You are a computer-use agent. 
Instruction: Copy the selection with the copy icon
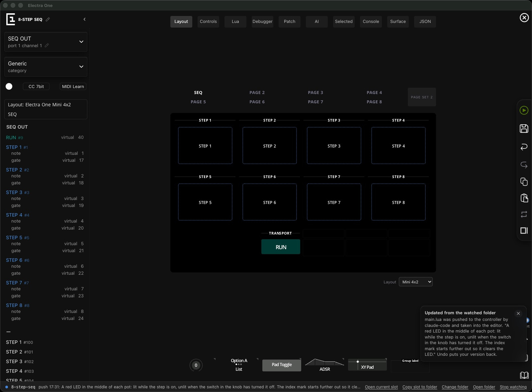[524, 182]
